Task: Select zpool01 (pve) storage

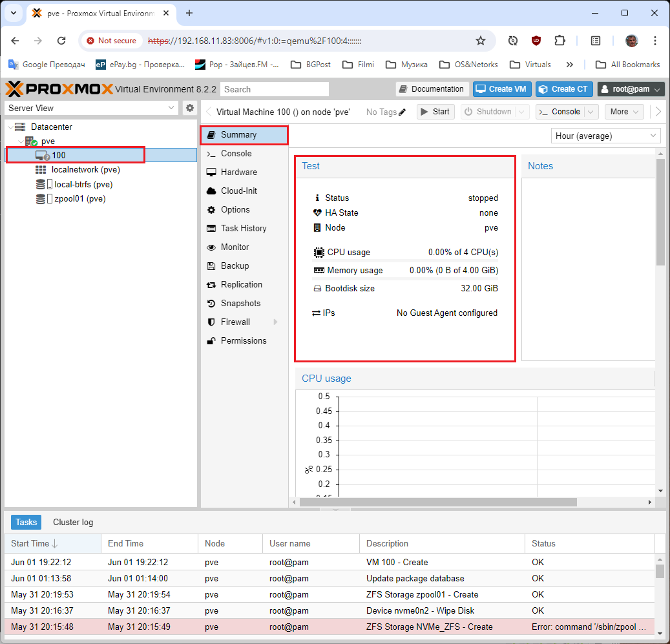Action: tap(80, 198)
